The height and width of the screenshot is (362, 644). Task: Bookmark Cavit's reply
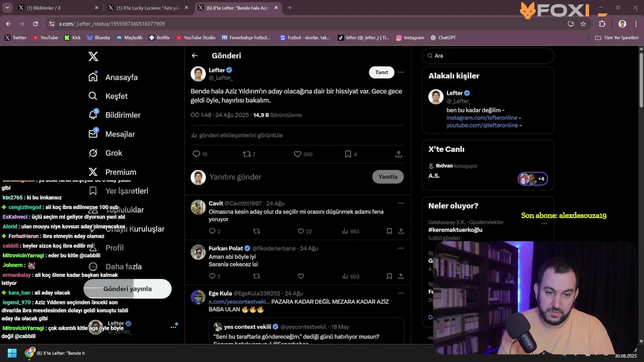coord(389,231)
